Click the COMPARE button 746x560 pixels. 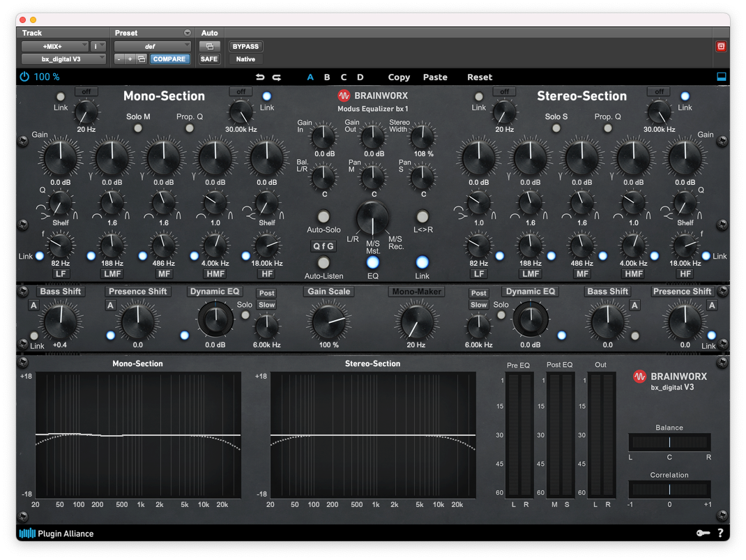[x=169, y=59]
